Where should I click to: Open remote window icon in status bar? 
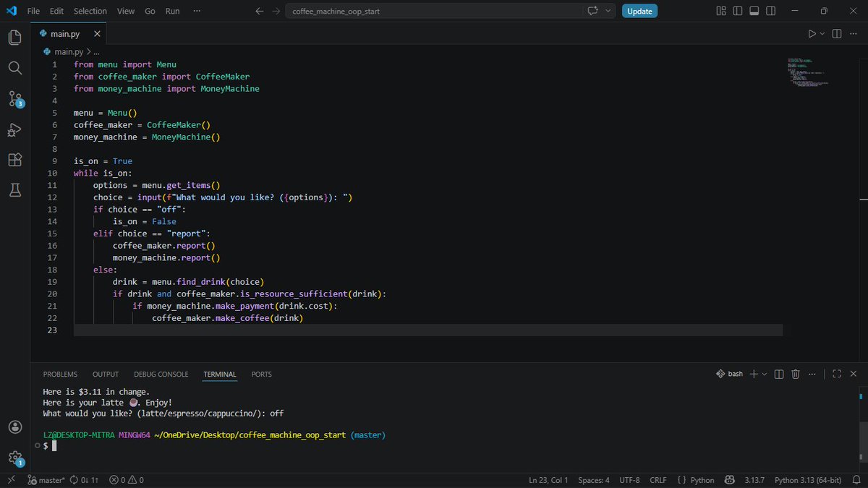[11, 480]
